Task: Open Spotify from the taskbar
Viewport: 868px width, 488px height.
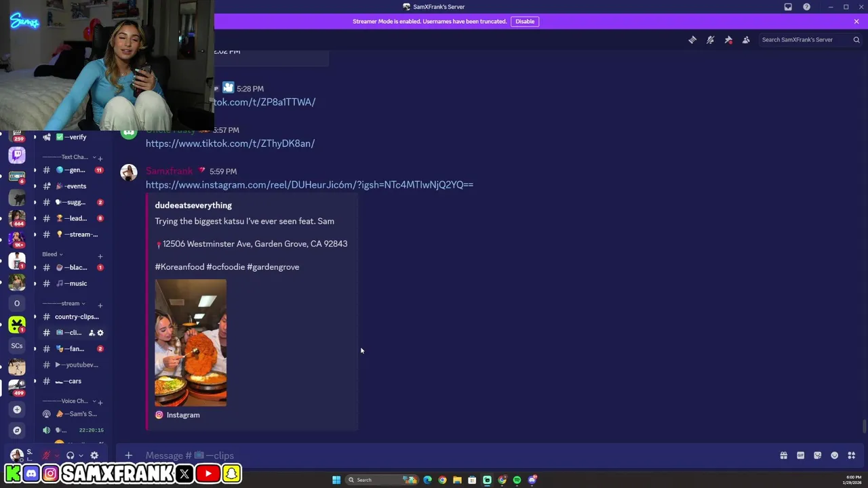Action: click(517, 480)
